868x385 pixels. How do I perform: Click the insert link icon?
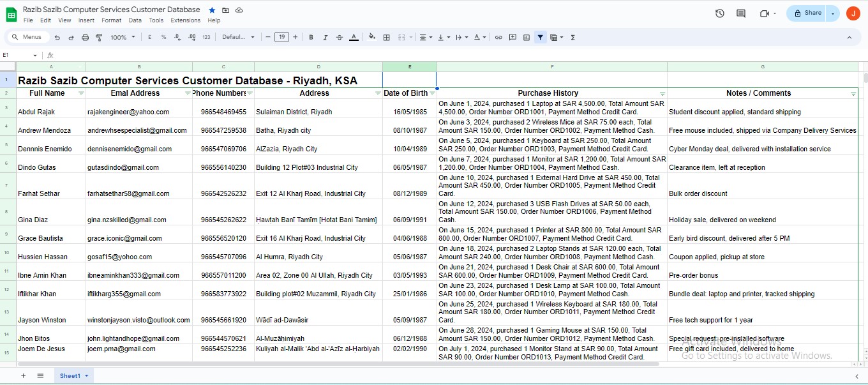pyautogui.click(x=498, y=38)
